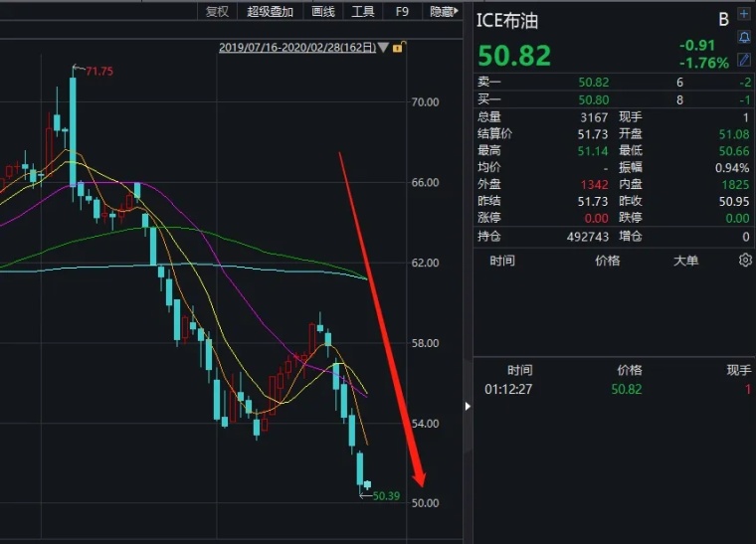Set a price alert with the bell icon

click(x=744, y=37)
